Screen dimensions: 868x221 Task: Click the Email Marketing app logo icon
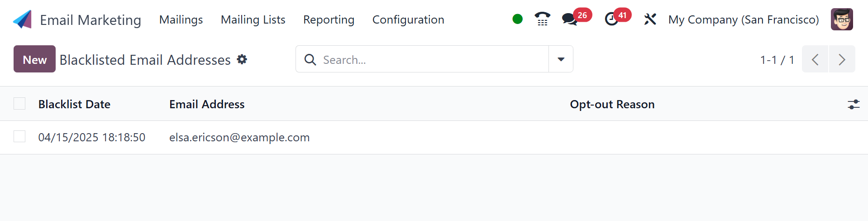pos(23,19)
